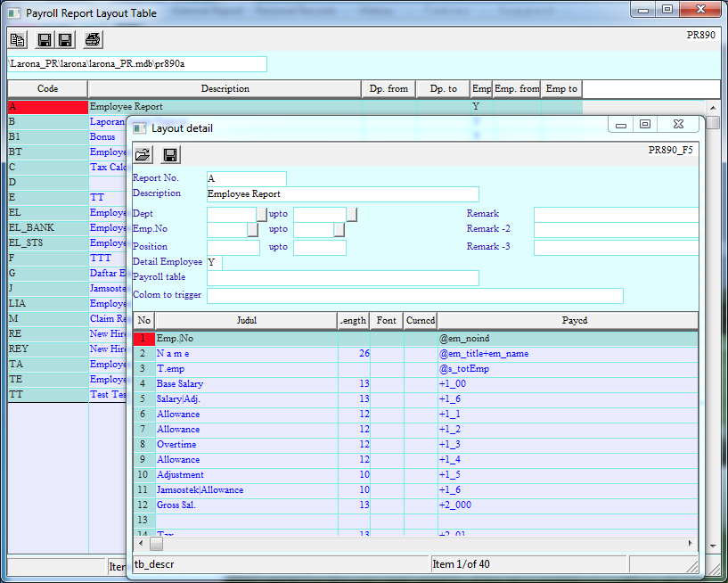728x583 pixels.
Task: Click the Open folder icon in Layout detail
Action: pyautogui.click(x=143, y=154)
